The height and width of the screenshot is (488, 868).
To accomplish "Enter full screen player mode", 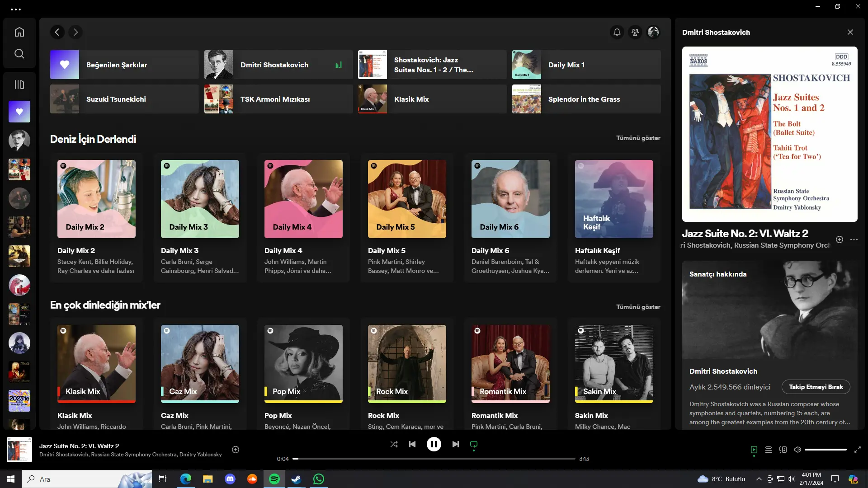I will coord(858,450).
